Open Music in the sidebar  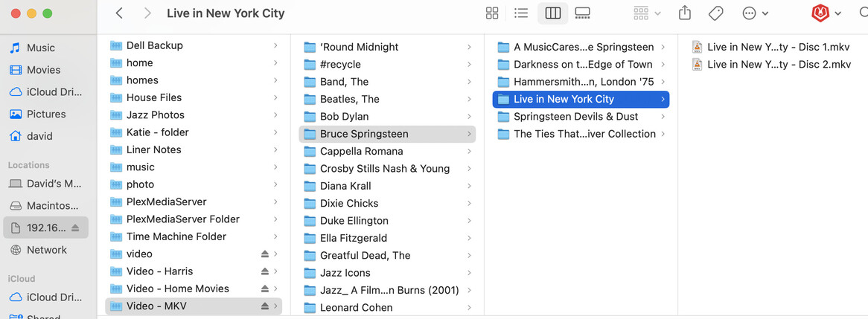click(41, 48)
